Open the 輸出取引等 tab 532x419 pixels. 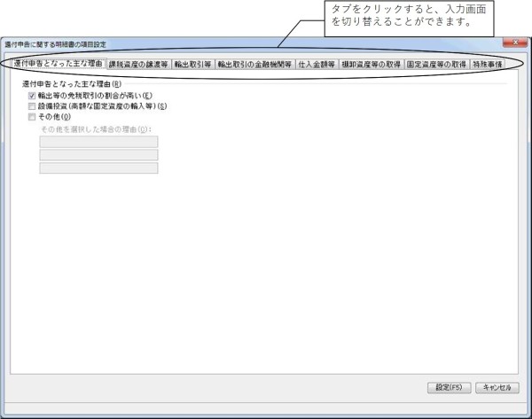(192, 65)
